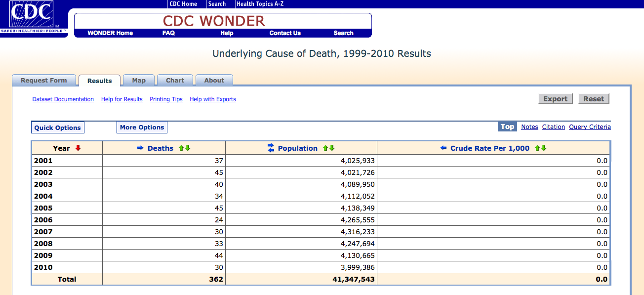The width and height of the screenshot is (644, 295).
Task: Click Search in the WONDER navigation bar
Action: [343, 33]
